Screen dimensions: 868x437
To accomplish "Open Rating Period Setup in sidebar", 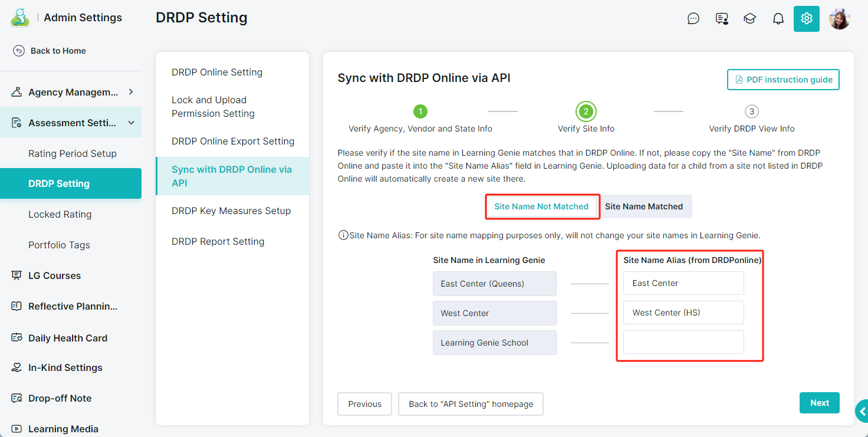I will [73, 153].
